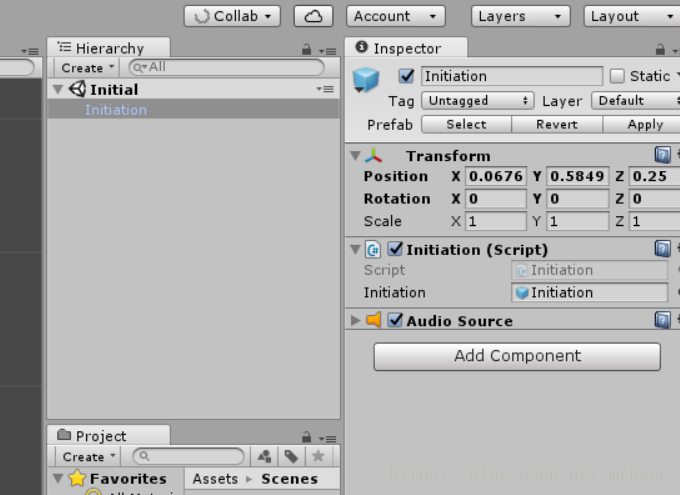Toggle the Initiation object active checkbox
Viewport: 680px width, 495px height.
(406, 76)
